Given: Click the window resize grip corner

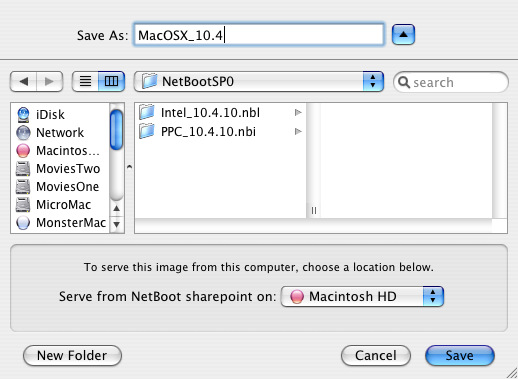Looking at the screenshot, I should tap(512, 373).
